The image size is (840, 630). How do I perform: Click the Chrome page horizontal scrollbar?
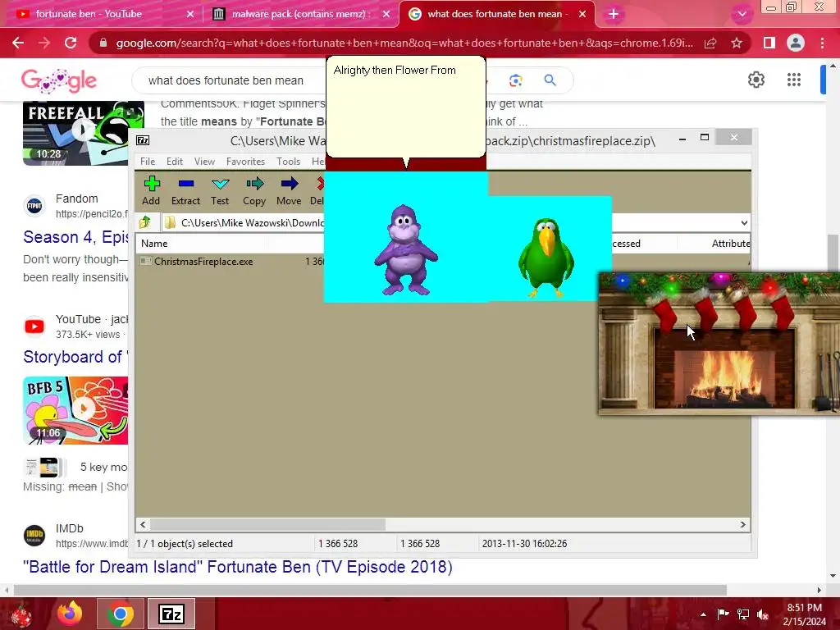[370, 591]
